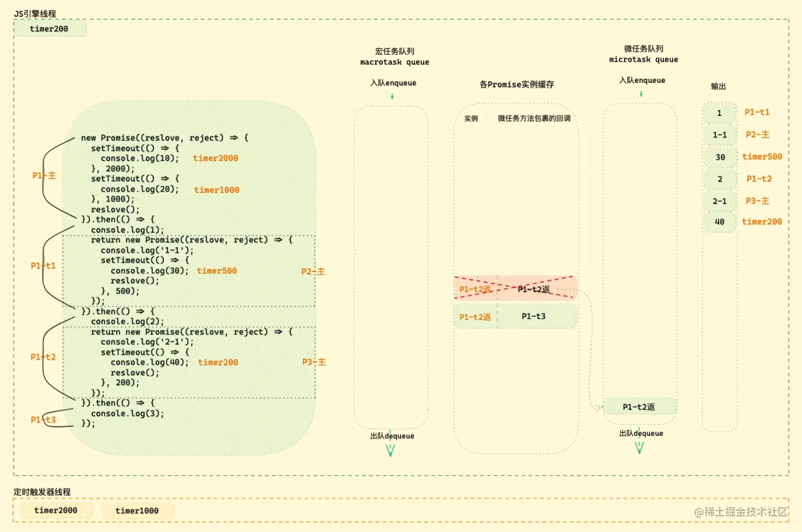
Task: Click the green enqueue arrow above microtask queue
Action: [641, 93]
